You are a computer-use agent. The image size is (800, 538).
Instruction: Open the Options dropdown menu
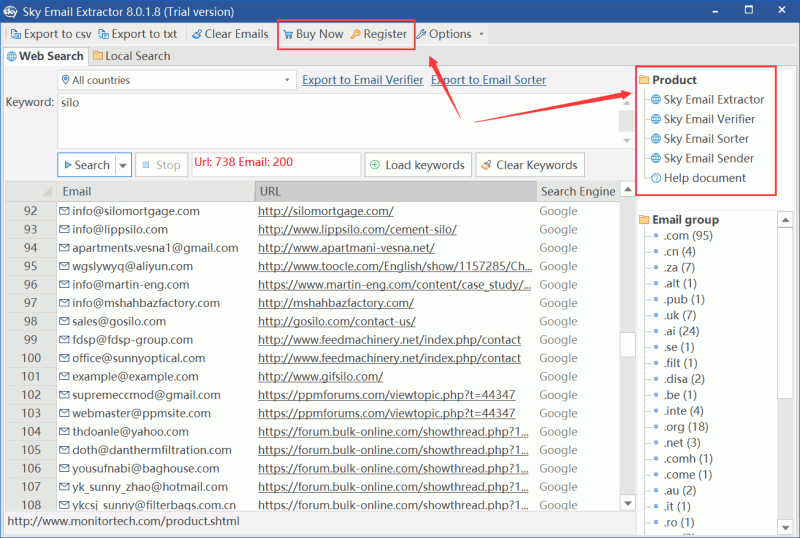(450, 34)
